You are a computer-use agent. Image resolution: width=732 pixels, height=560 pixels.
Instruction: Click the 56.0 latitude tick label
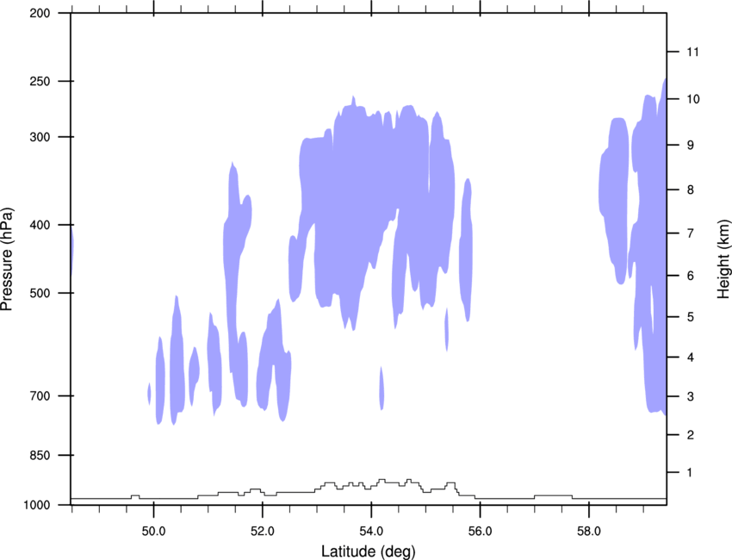(480, 532)
